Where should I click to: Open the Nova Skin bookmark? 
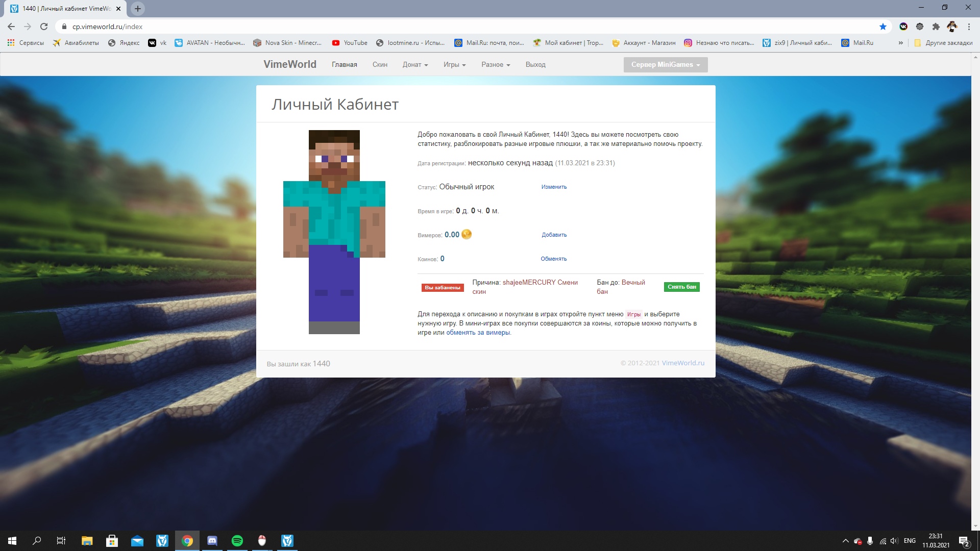[288, 43]
